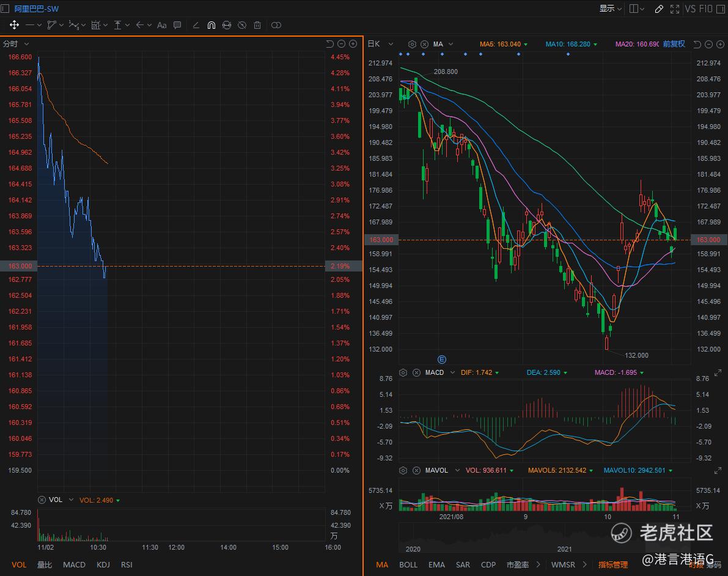Image resolution: width=728 pixels, height=576 pixels.
Task: Expand the MAVOL sub-chart panel
Action: [x=718, y=471]
